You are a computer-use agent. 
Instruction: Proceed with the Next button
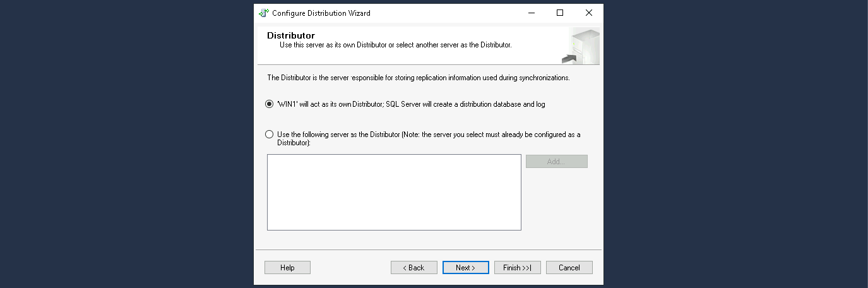pos(465,268)
